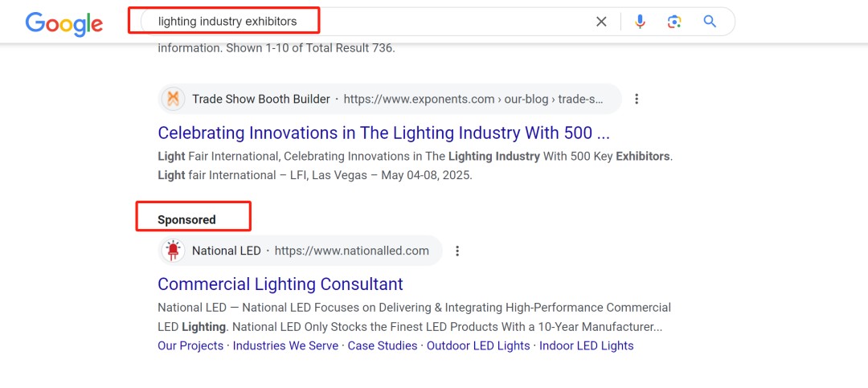Start voice search with the microphone icon
The height and width of the screenshot is (388, 868).
tap(640, 22)
